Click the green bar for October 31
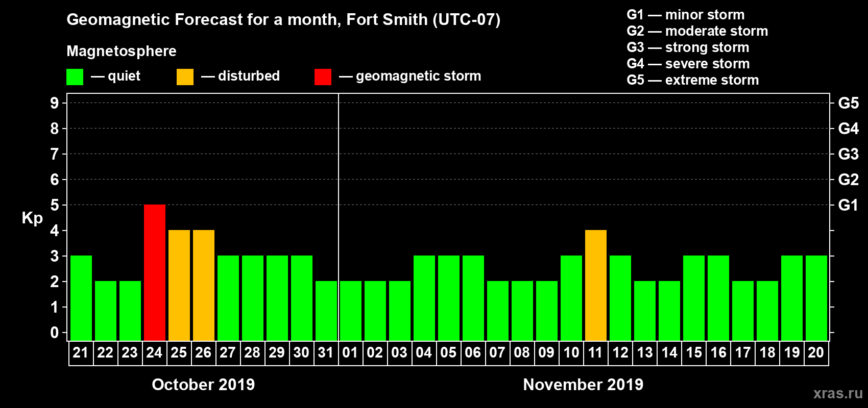 326,311
